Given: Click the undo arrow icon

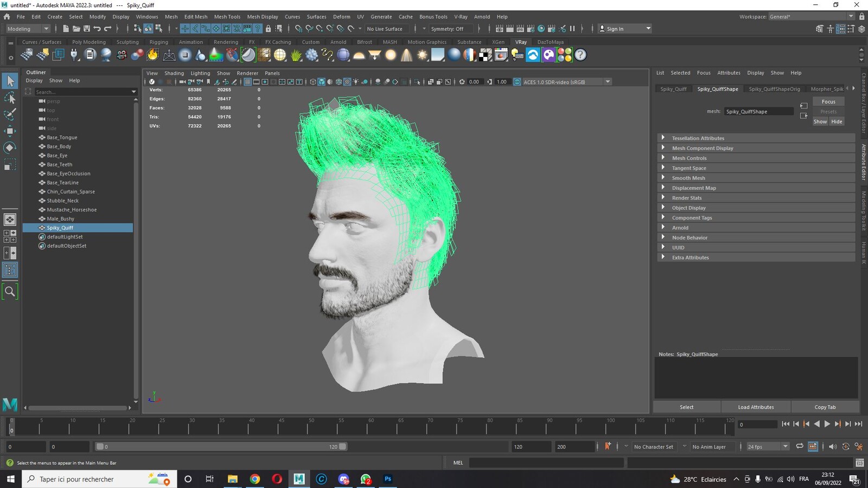Looking at the screenshot, I should pos(97,29).
